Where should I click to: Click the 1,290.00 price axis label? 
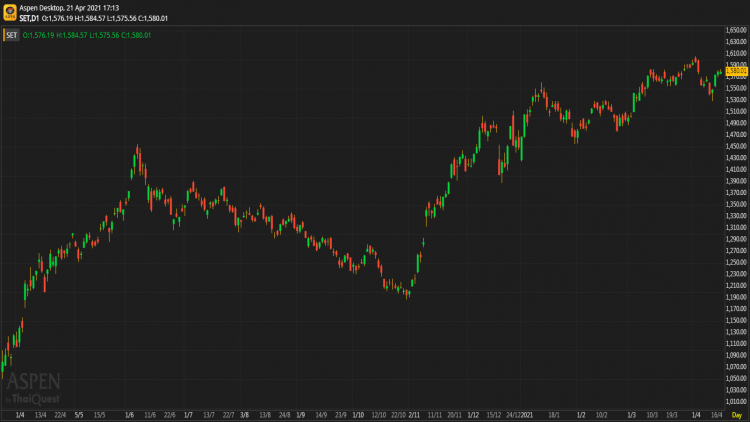(736, 239)
